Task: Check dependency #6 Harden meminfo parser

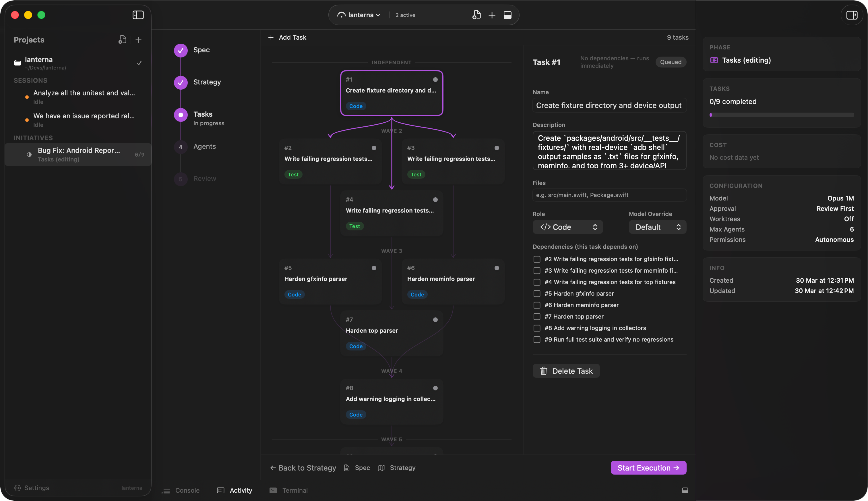Action: (536, 305)
